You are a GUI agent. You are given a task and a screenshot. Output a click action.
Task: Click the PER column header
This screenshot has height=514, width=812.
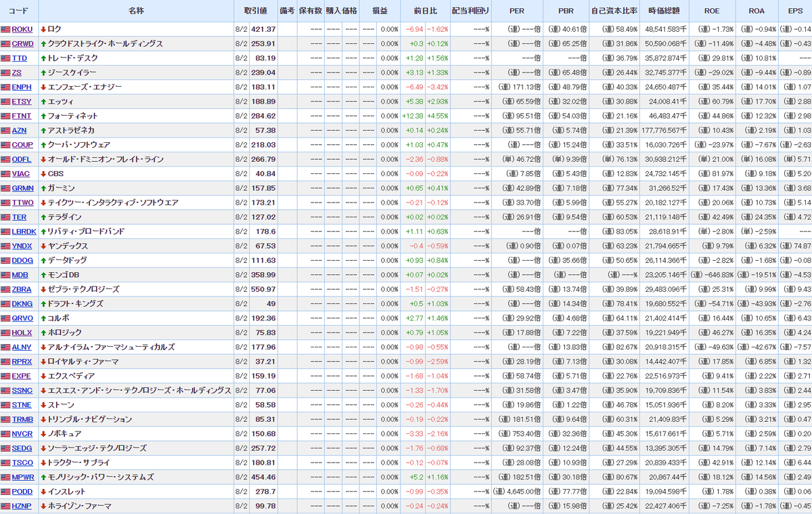(x=517, y=11)
